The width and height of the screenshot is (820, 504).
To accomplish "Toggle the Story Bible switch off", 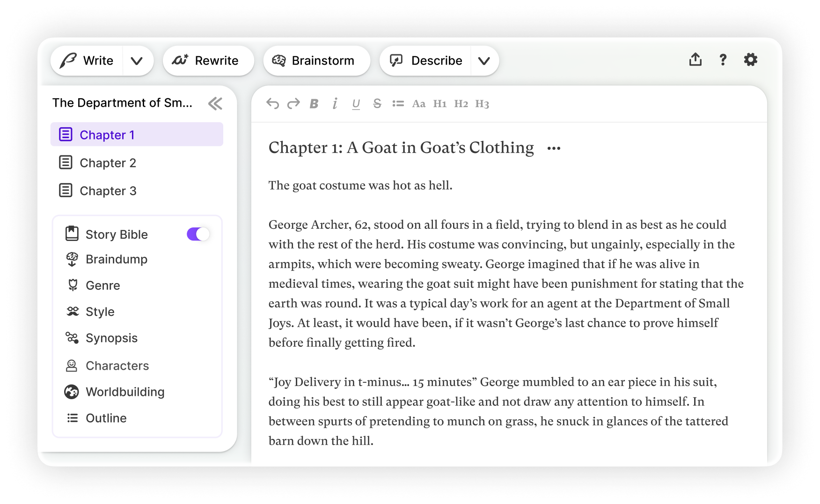I will coord(198,234).
